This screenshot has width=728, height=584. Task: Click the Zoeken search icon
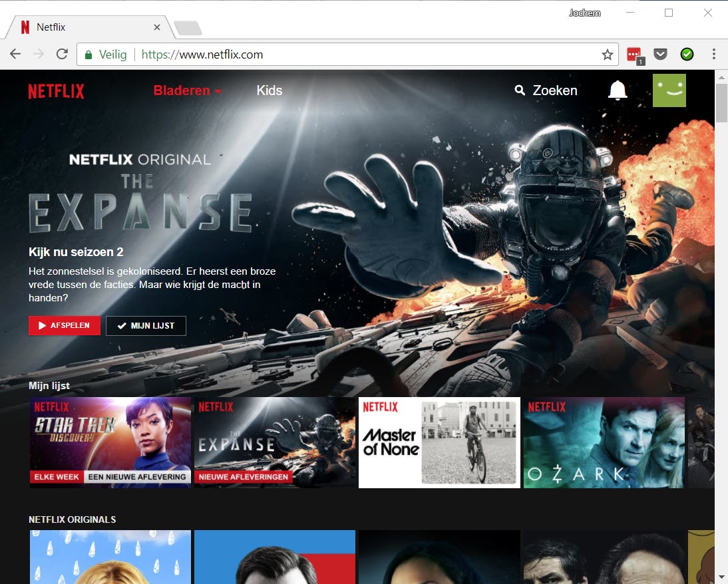coord(520,90)
